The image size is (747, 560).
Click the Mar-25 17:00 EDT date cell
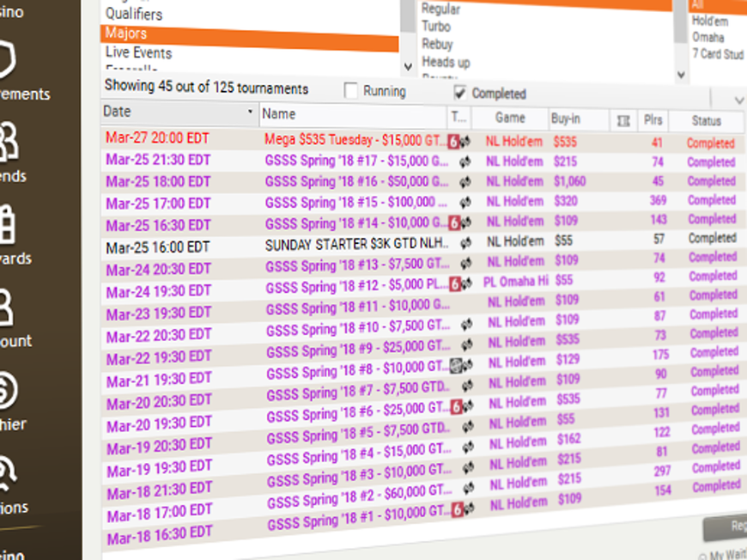pyautogui.click(x=158, y=204)
